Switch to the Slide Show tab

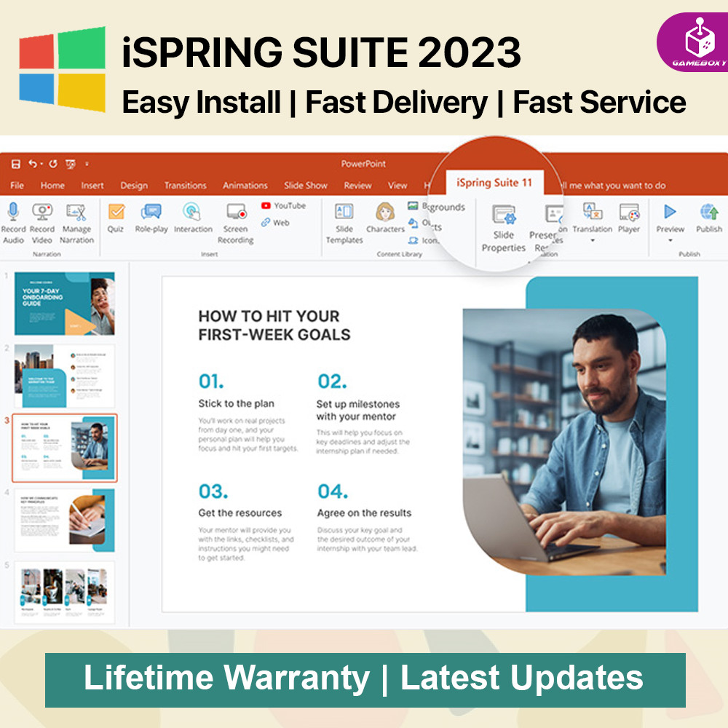click(306, 185)
